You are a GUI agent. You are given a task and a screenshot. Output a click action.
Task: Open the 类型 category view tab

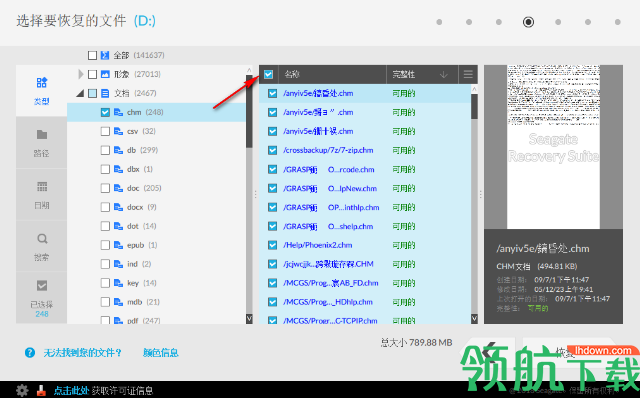coord(42,91)
